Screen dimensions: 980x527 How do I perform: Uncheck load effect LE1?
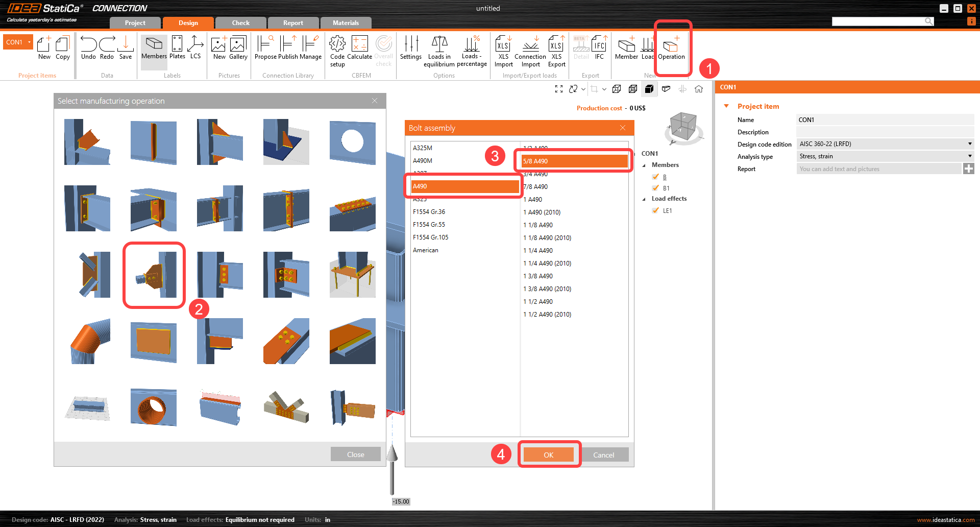(656, 210)
